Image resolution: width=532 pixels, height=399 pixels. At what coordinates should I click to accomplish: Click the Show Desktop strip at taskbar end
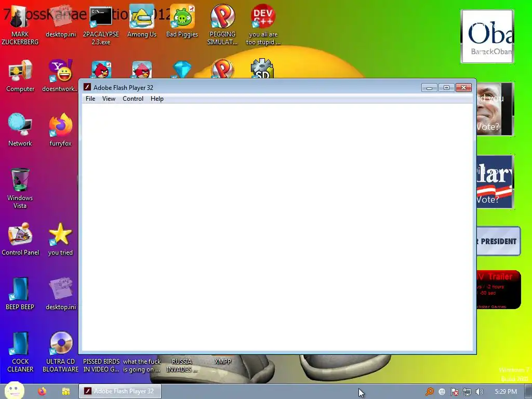[528, 392]
